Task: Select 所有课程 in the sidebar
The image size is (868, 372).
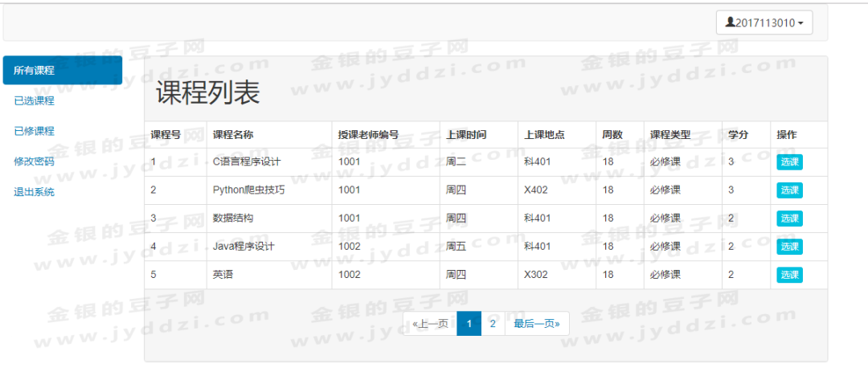Action: click(63, 71)
